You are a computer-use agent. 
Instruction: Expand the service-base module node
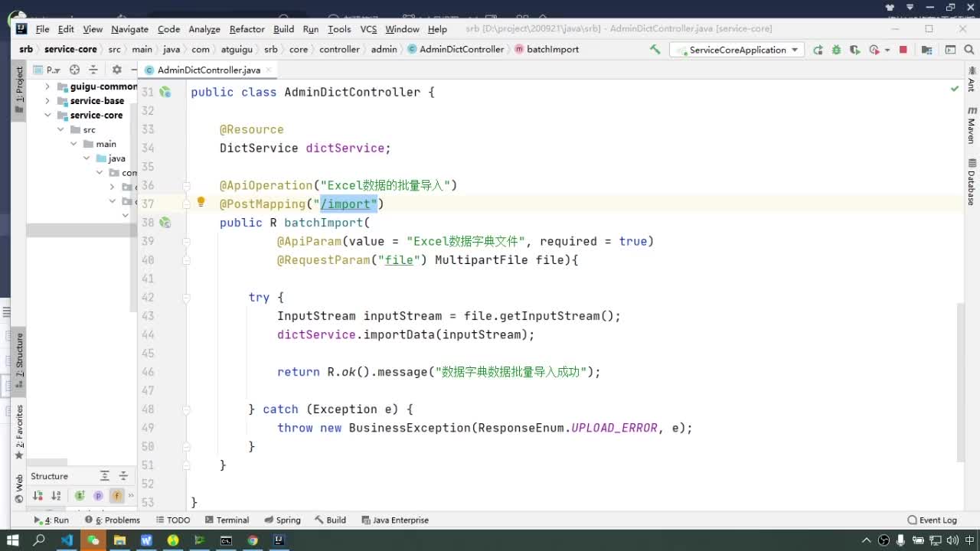point(47,100)
